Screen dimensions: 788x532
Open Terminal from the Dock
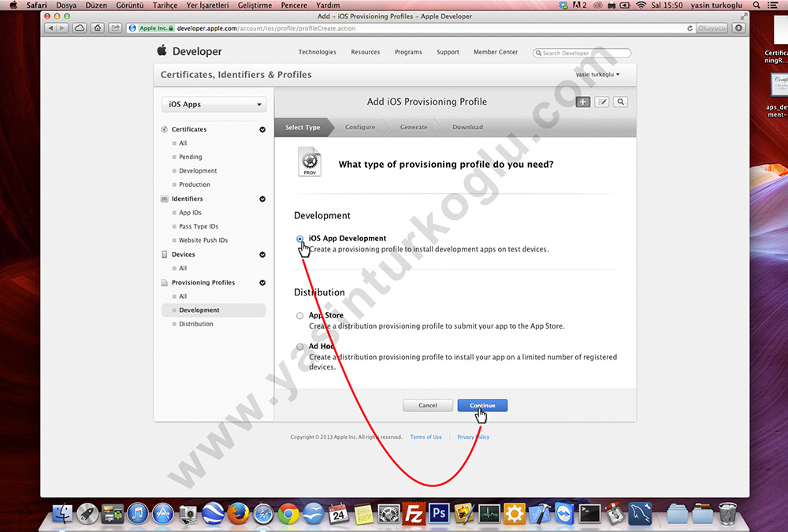[x=590, y=514]
